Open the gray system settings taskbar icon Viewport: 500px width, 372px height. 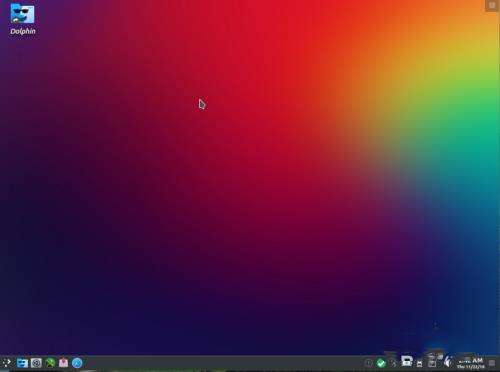click(x=36, y=362)
